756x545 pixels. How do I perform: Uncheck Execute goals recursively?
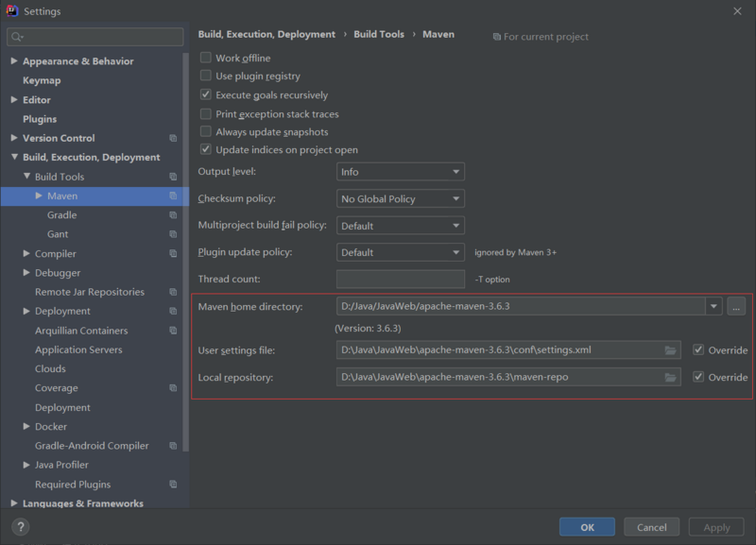tap(206, 95)
